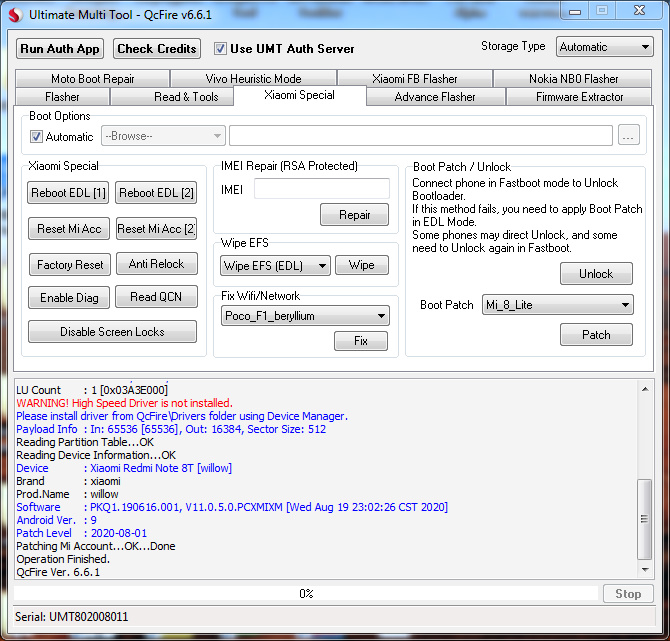
Task: Click the Serial UMT802008011 status text
Action: pyautogui.click(x=71, y=617)
